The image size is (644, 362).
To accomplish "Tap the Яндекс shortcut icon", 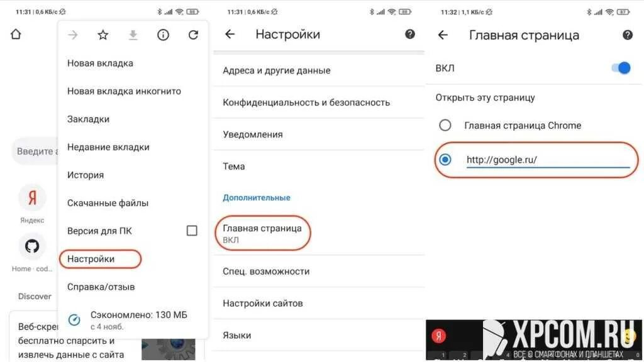I will [x=32, y=198].
